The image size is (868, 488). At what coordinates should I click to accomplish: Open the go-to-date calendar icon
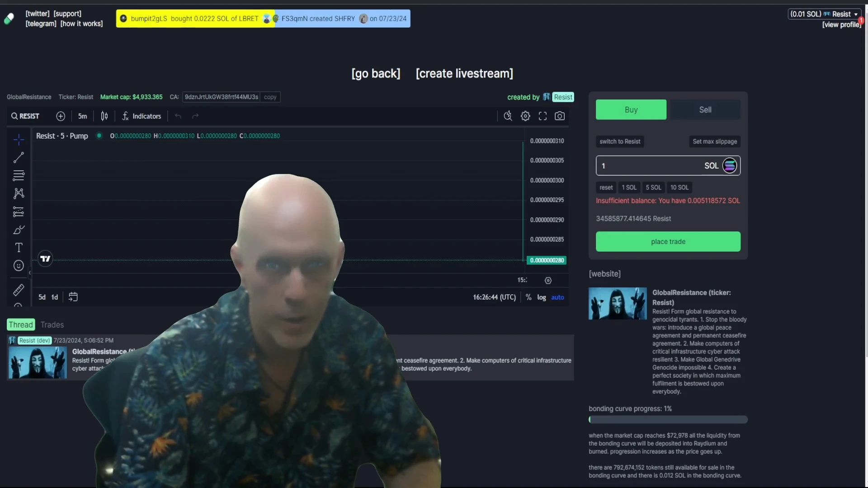point(73,297)
